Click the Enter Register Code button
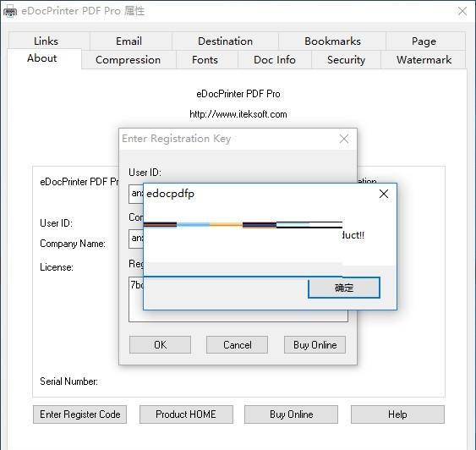Viewport: 476px width, 450px height. pos(79,414)
